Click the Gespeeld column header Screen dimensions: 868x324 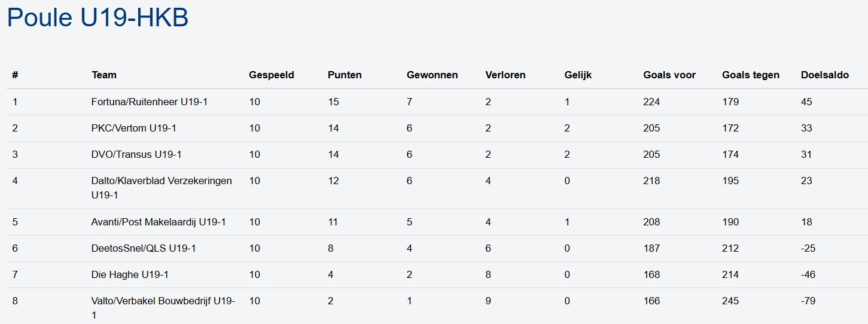coord(272,75)
